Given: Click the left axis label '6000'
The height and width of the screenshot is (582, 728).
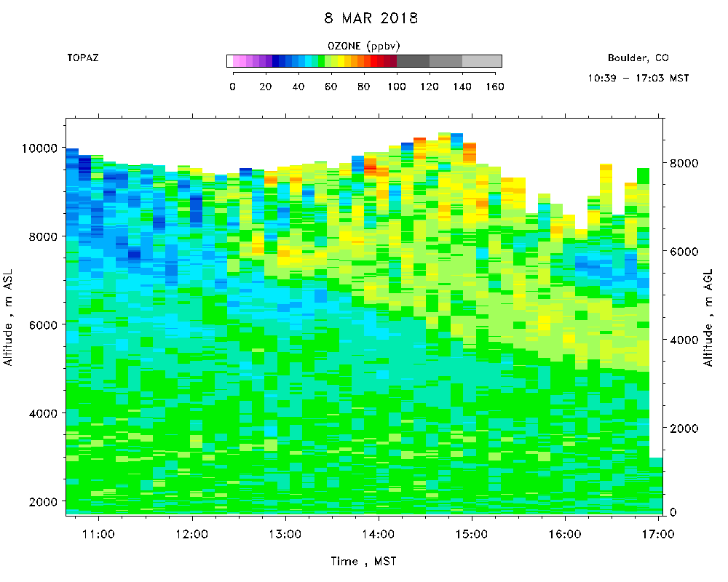Looking at the screenshot, I should [x=43, y=325].
